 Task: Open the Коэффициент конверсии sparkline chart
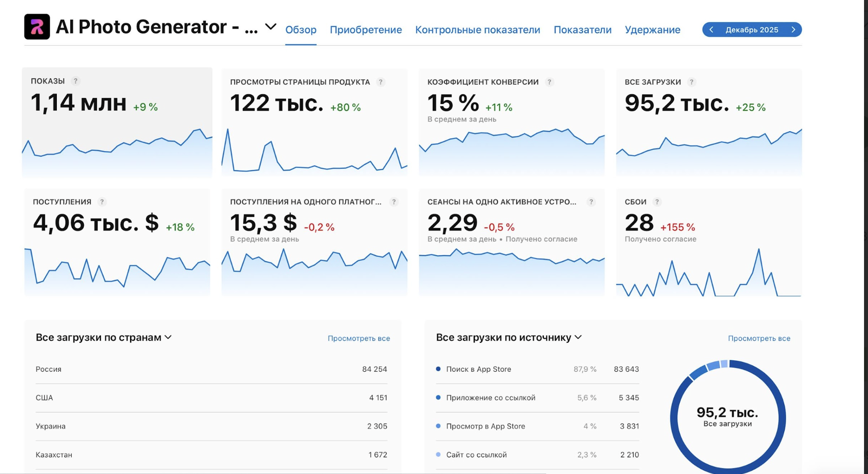512,152
